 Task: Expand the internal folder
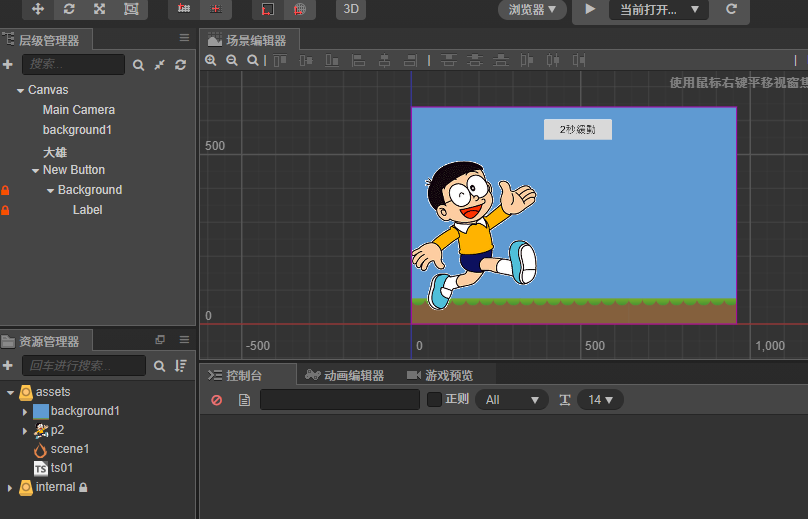pyautogui.click(x=9, y=488)
